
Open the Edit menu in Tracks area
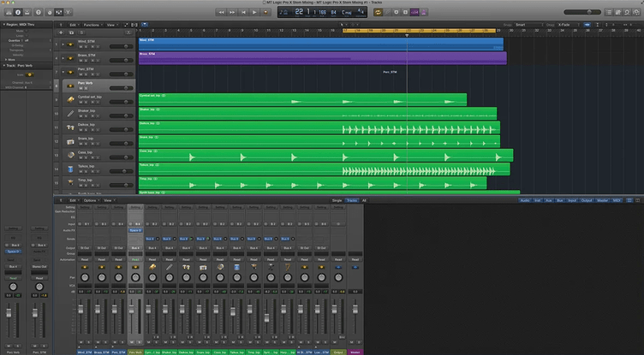pos(74,25)
